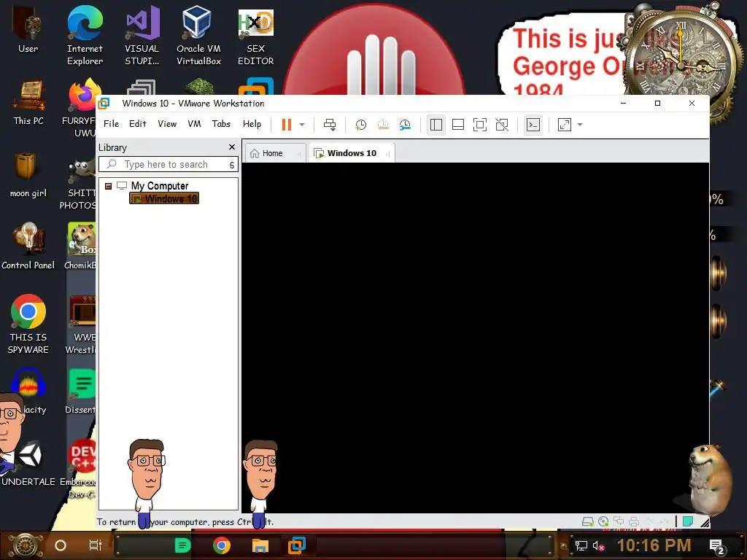
Task: Select the Windows 10 VM tab
Action: (352, 153)
